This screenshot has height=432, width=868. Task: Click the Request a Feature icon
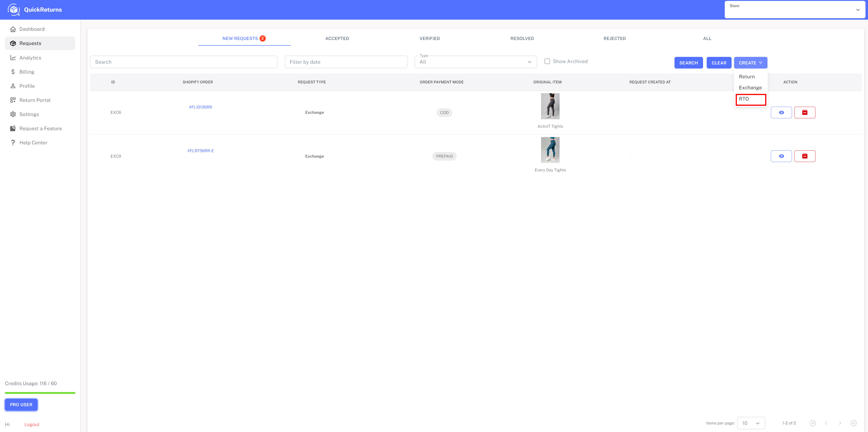(13, 128)
